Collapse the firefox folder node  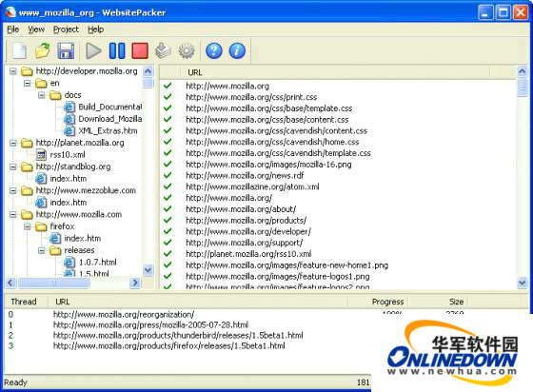28,226
